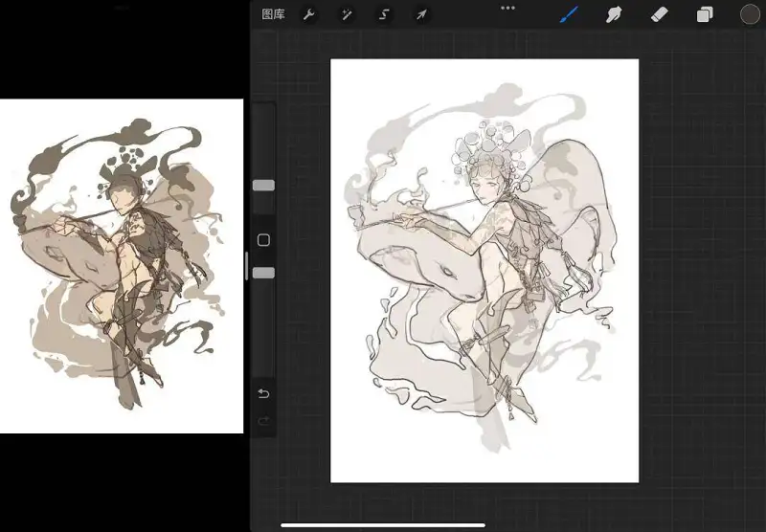The height and width of the screenshot is (532, 766).
Task: Click the brush size slider handle
Action: pos(264,185)
